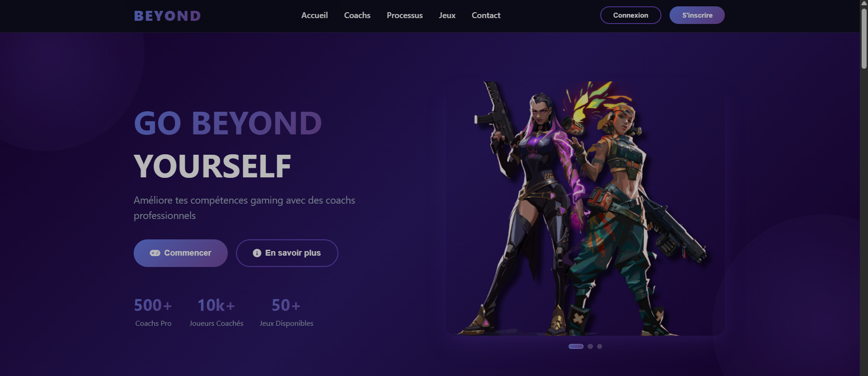
Task: Go to the Coachs menu item
Action: 357,15
